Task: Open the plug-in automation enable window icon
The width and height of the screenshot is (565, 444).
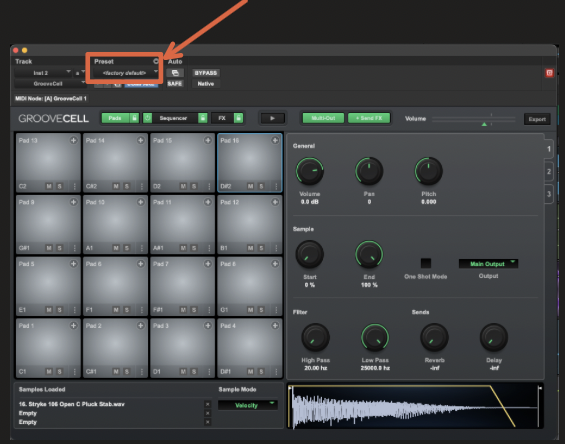Action: click(175, 73)
